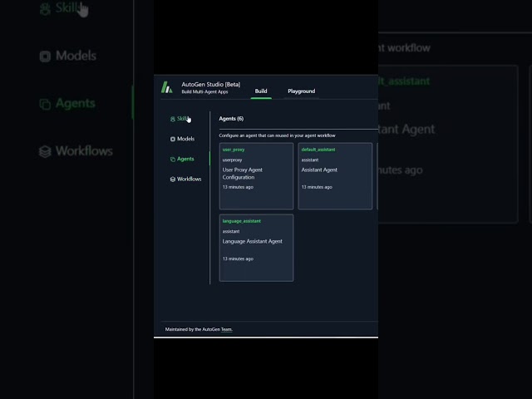Screen dimensions: 532x399
Task: Open the default_assistant agent card
Action: coord(335,176)
